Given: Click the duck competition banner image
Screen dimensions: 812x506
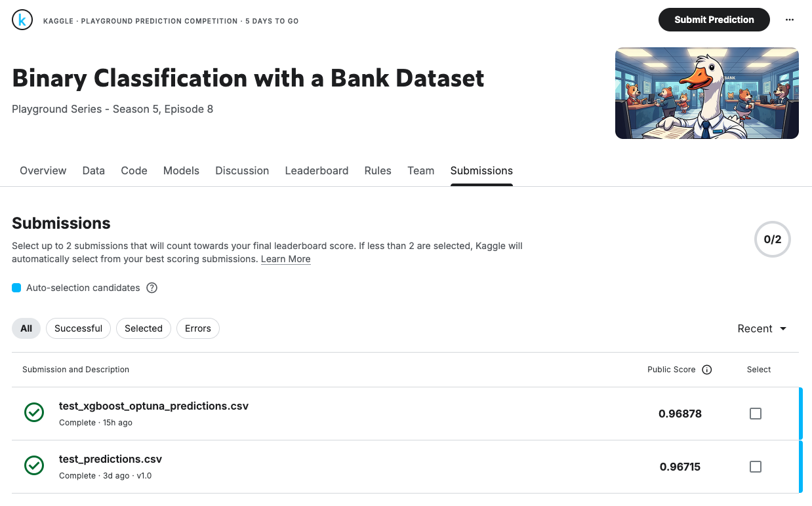Looking at the screenshot, I should coord(706,93).
